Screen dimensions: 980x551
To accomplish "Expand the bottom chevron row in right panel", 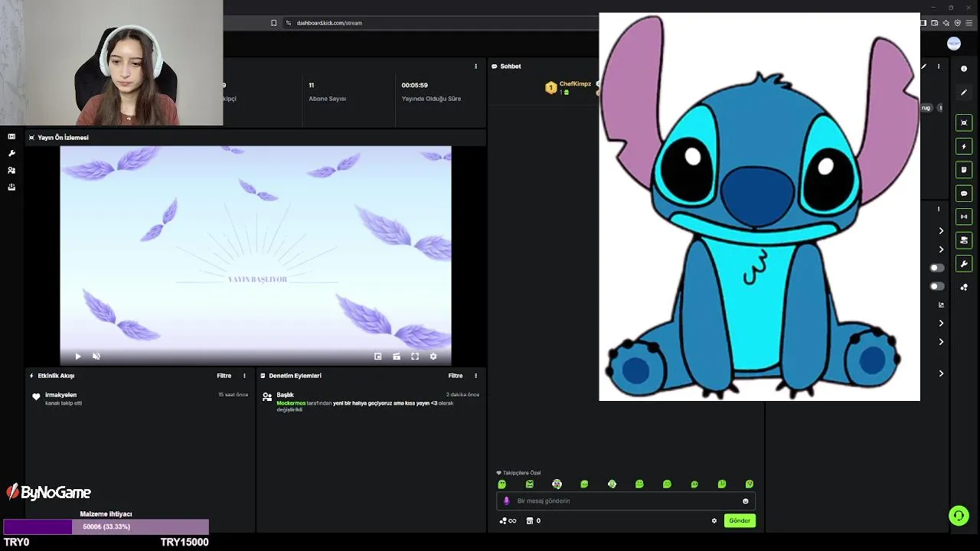I will [942, 373].
